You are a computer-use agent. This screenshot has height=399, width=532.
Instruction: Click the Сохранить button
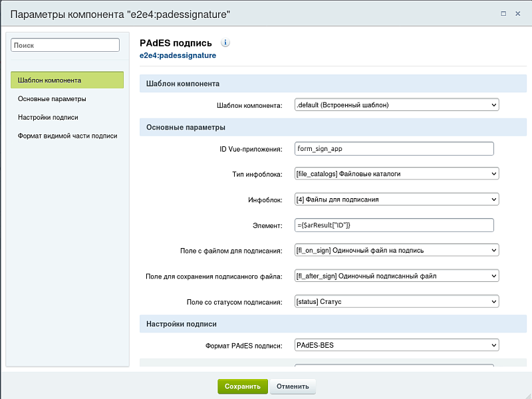(242, 386)
